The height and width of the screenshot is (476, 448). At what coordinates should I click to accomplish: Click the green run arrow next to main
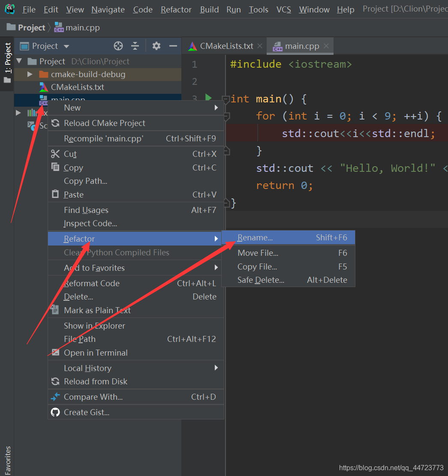[x=209, y=98]
